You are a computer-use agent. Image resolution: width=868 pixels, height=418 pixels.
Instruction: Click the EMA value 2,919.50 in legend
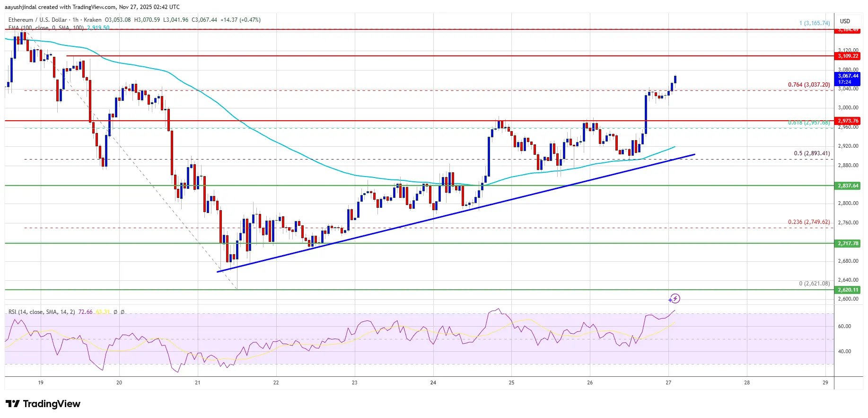coord(98,28)
